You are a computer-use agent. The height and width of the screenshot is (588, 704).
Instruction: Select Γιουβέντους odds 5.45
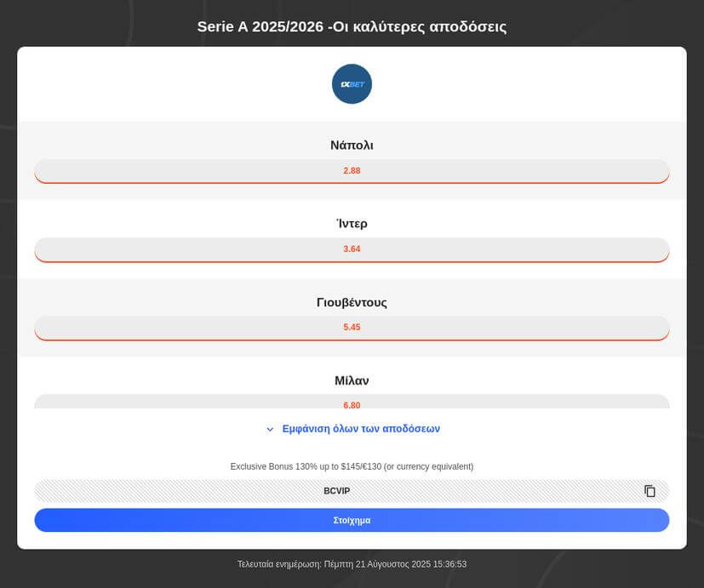click(x=352, y=328)
